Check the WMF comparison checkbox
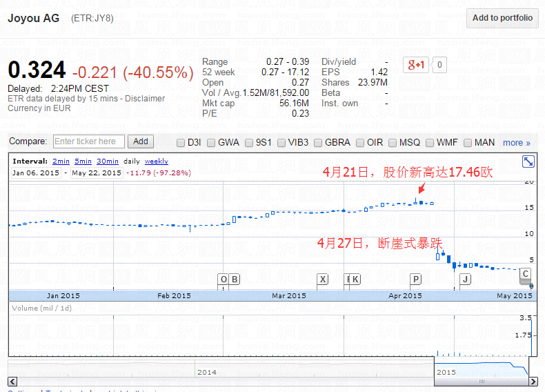 pos(430,143)
